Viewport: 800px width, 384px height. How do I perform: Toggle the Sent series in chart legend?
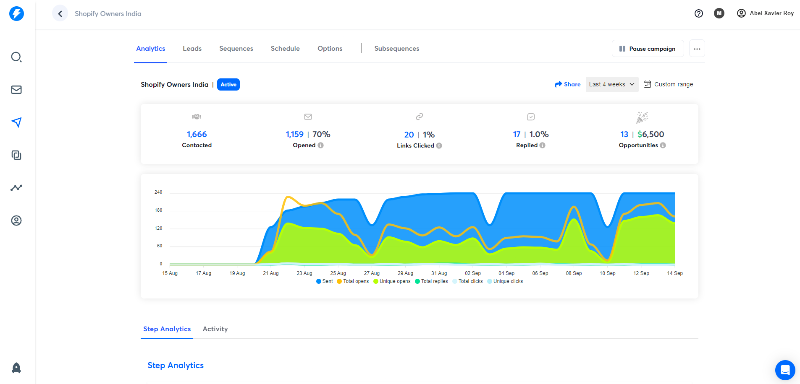pos(324,281)
